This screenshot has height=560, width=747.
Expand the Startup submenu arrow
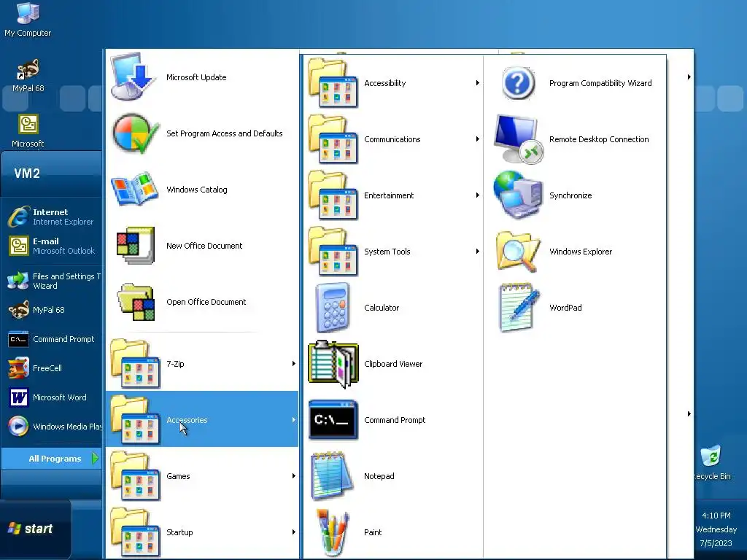pos(293,532)
